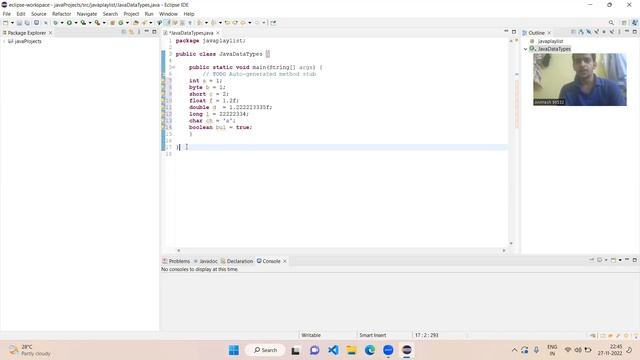The image size is (640, 360).
Task: Click the Eclipse search magnifier icon
Action: (611, 23)
